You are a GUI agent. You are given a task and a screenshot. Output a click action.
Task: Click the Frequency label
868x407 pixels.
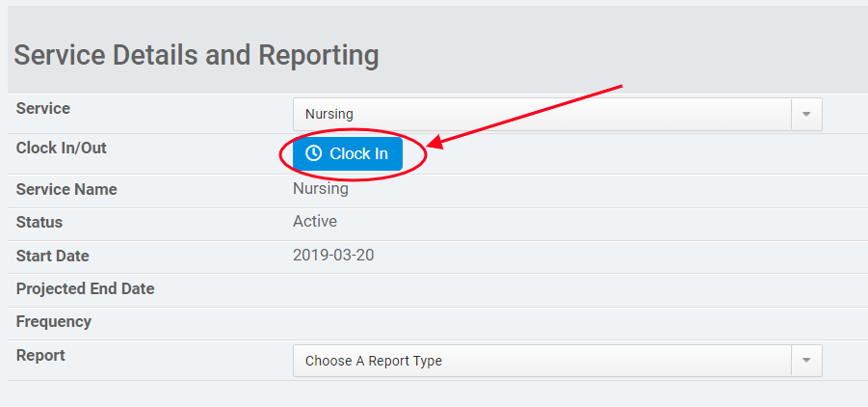coord(54,322)
